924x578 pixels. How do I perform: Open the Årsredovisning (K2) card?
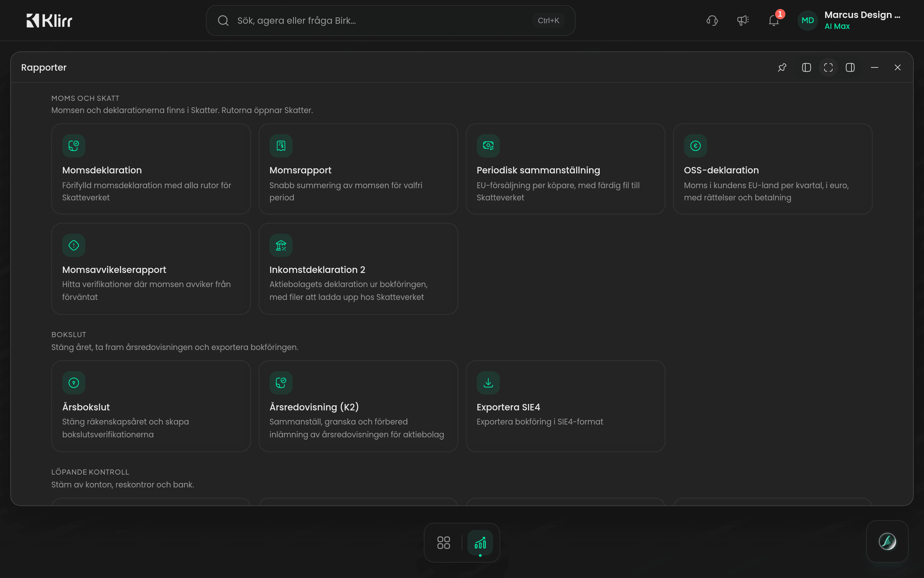[x=358, y=406]
